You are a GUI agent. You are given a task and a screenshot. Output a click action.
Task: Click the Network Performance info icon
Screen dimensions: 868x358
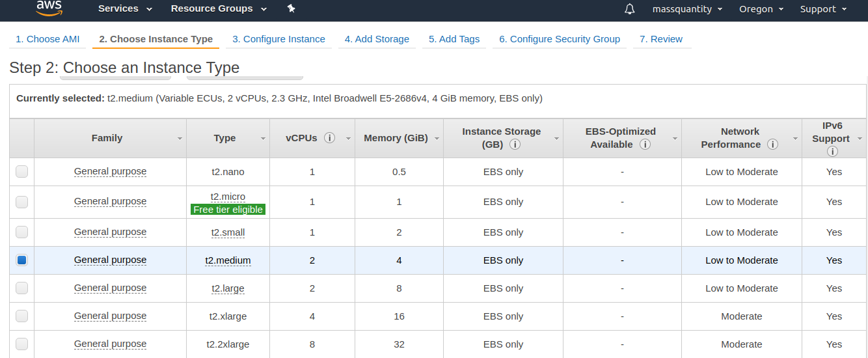point(772,145)
